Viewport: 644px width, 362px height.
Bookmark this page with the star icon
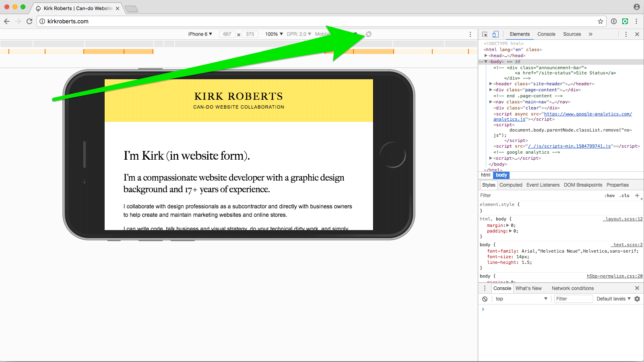pyautogui.click(x=601, y=21)
